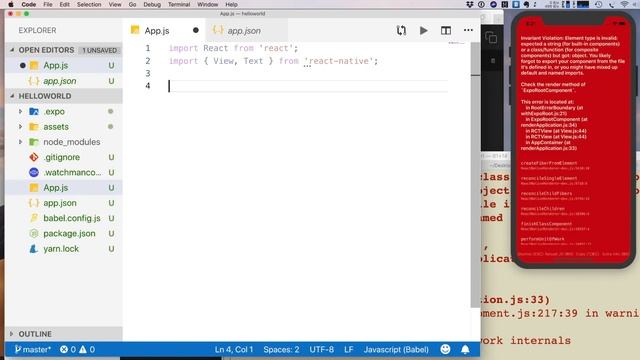This screenshot has width=640, height=360.
Task: Open the Window menu
Action: click(208, 4)
